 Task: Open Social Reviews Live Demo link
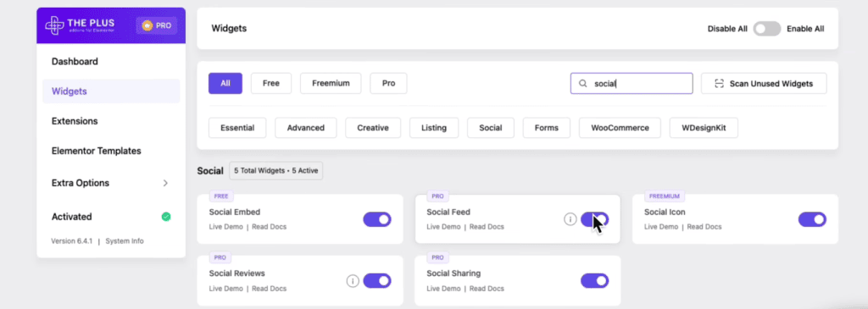point(225,289)
